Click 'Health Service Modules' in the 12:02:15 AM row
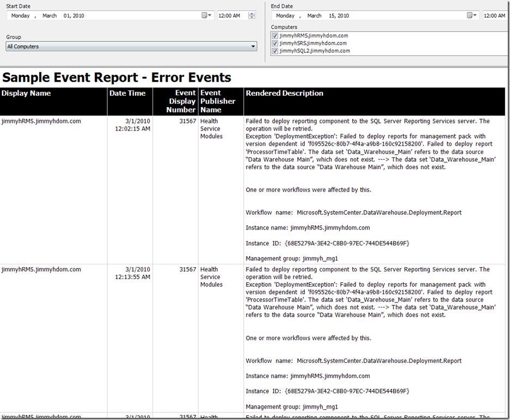510x420 pixels. (211, 129)
